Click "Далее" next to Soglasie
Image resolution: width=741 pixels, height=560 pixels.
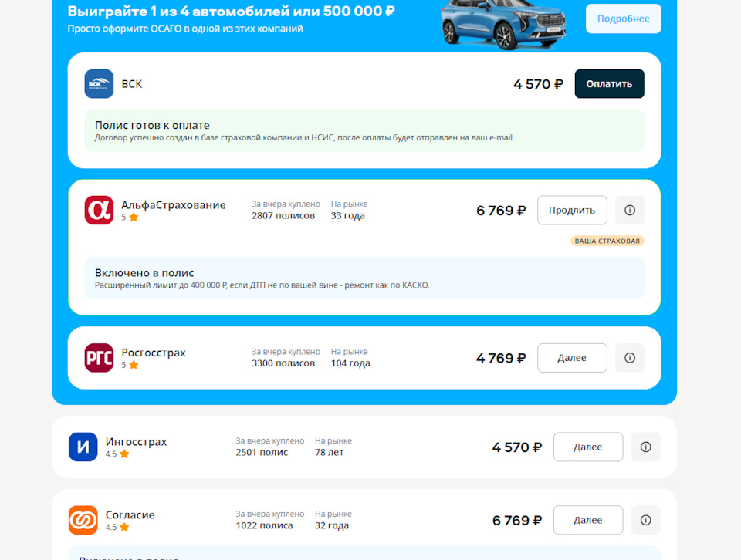(x=588, y=521)
